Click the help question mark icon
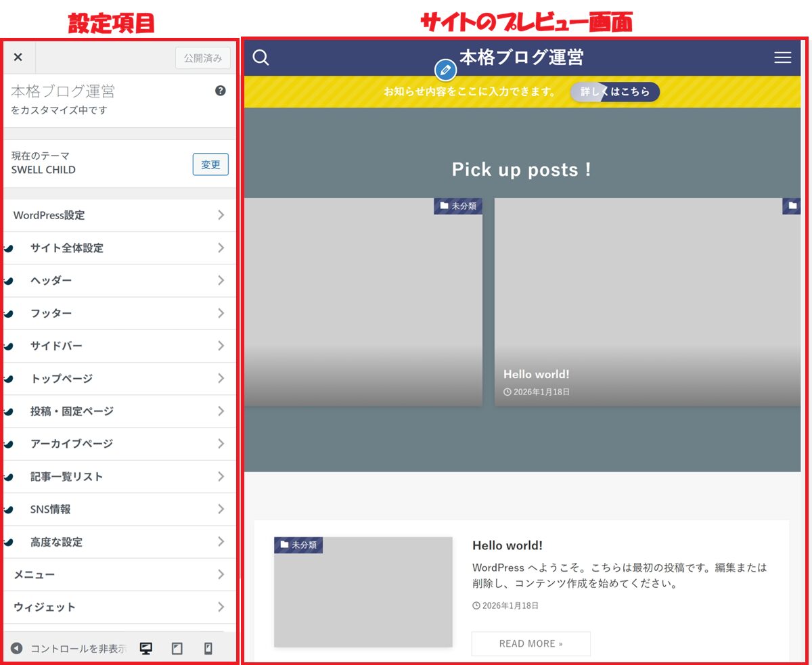The height and width of the screenshot is (665, 812). [x=220, y=91]
